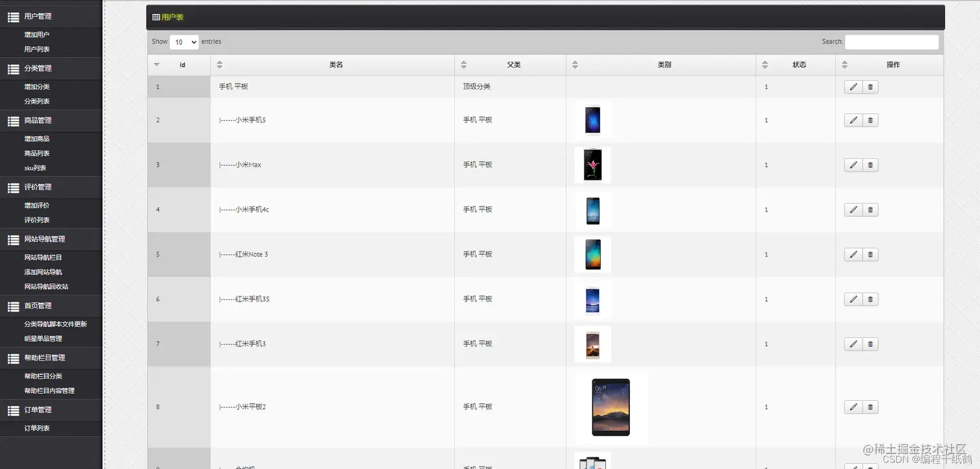Edit the 红米Note 3 row
The image size is (980, 469).
pyautogui.click(x=853, y=254)
